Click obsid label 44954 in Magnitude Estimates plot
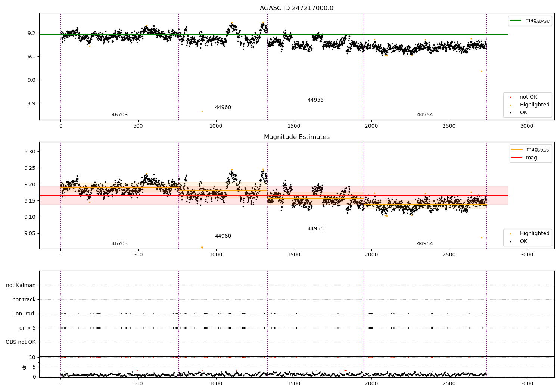This screenshot has width=560, height=392. click(x=425, y=244)
